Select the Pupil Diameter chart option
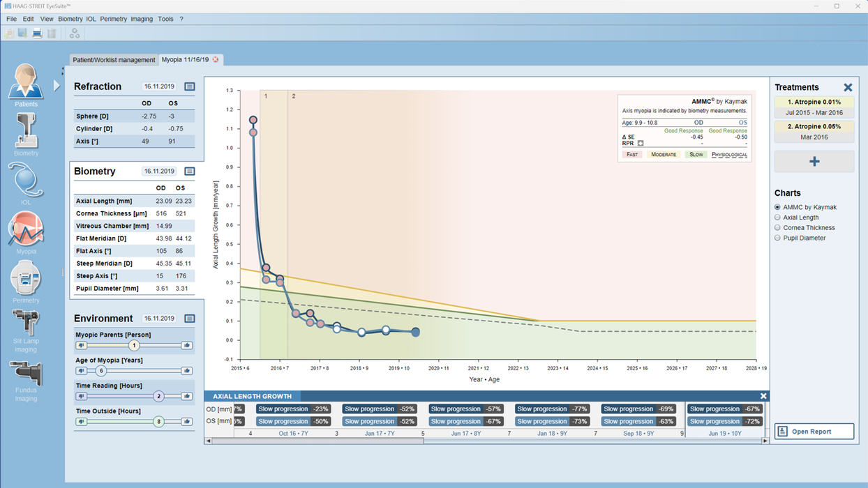 [x=778, y=238]
